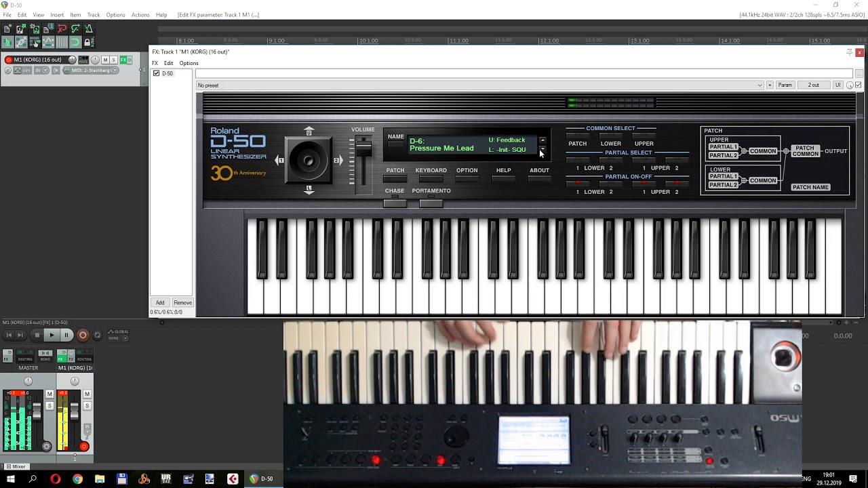Image resolution: width=868 pixels, height=488 pixels.
Task: Toggle snap magnet toolbar icon
Action: pyautogui.click(x=75, y=42)
